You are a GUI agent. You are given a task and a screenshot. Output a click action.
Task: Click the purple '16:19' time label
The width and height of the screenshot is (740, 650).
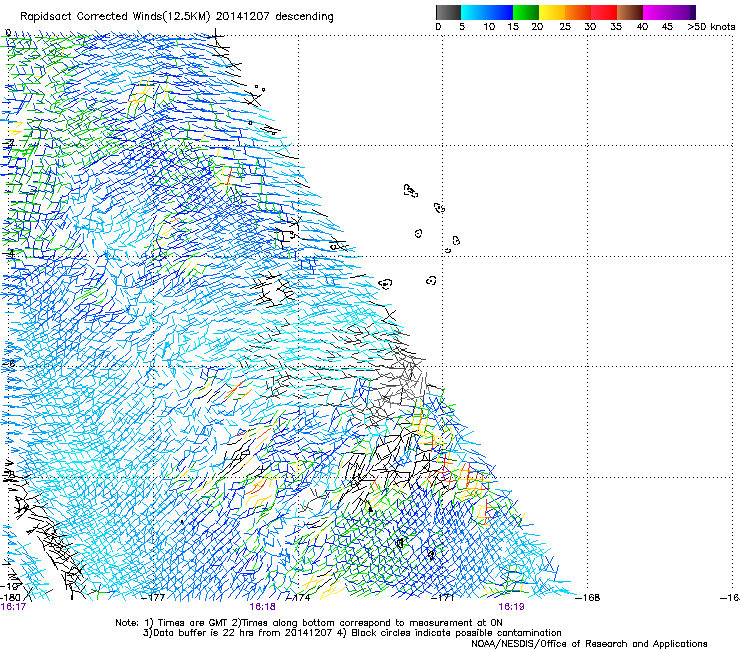(511, 607)
